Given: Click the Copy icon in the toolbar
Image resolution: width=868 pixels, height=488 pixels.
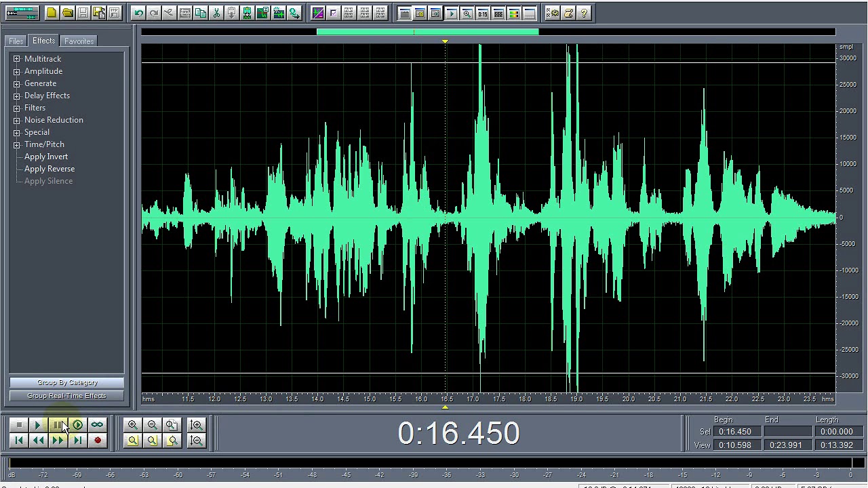Looking at the screenshot, I should [x=201, y=13].
